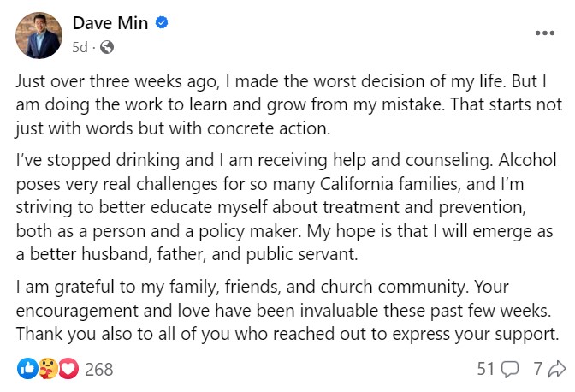The width and height of the screenshot is (575, 392).
Task: Click the sentence 'Thank you also to all'
Action: 287,334
